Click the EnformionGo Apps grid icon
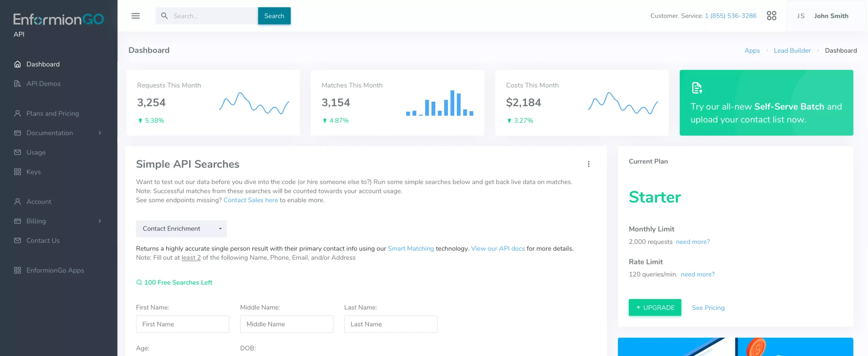The height and width of the screenshot is (356, 868). coord(18,270)
